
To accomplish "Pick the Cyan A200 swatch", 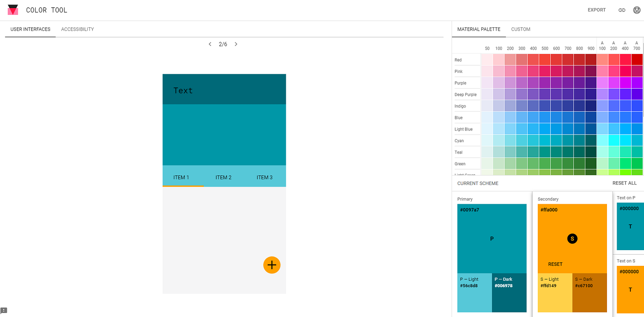I will (x=614, y=141).
